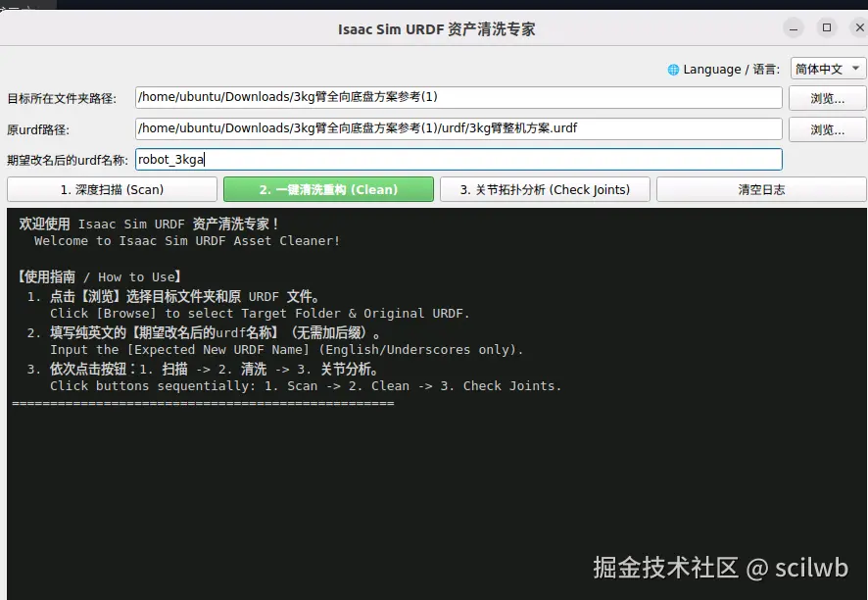Open the 简体中文 language dropdown
868x600 pixels.
(x=828, y=70)
